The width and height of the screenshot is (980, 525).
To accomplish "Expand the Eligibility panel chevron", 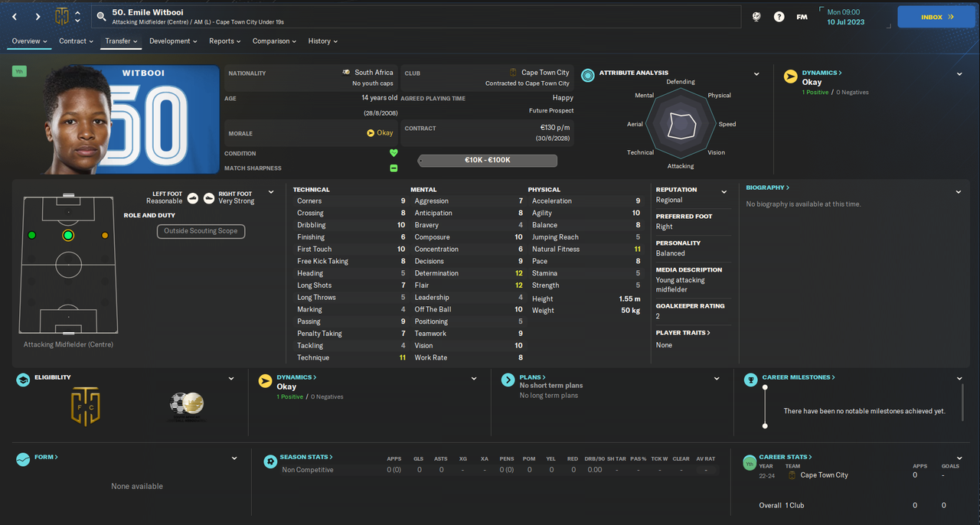I will [x=231, y=378].
